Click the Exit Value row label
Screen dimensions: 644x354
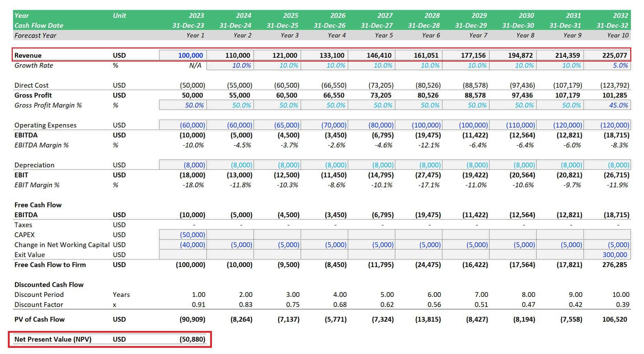[30, 255]
